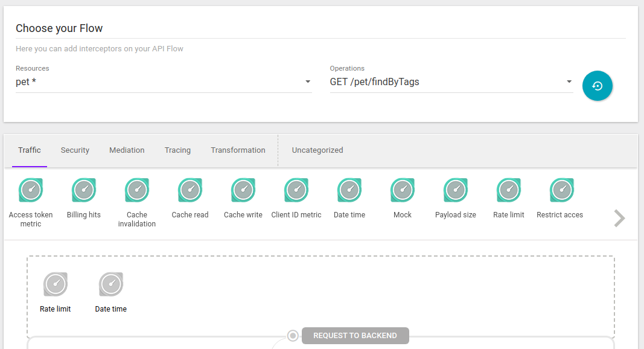Switch to the Mediation tab

tap(127, 150)
